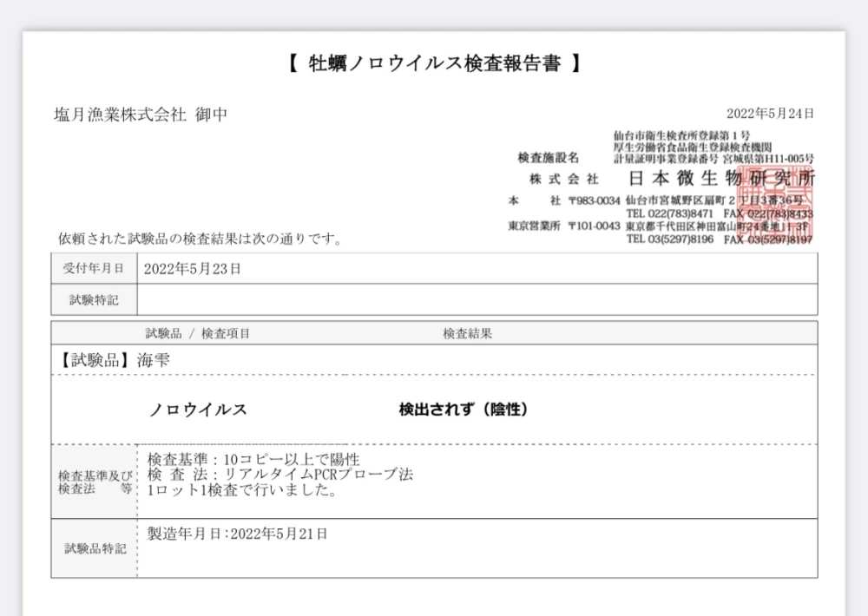Click the 検査基準及び検査法等 label cell
868x616 pixels.
pyautogui.click(x=95, y=482)
